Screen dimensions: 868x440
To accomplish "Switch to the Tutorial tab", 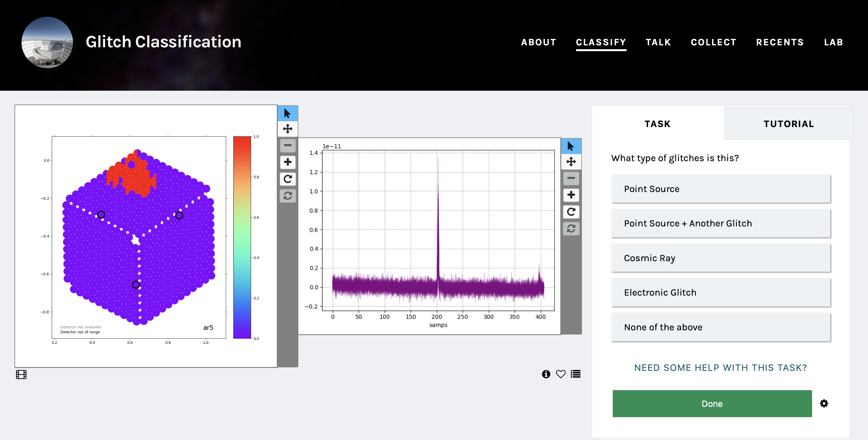I will coord(789,124).
